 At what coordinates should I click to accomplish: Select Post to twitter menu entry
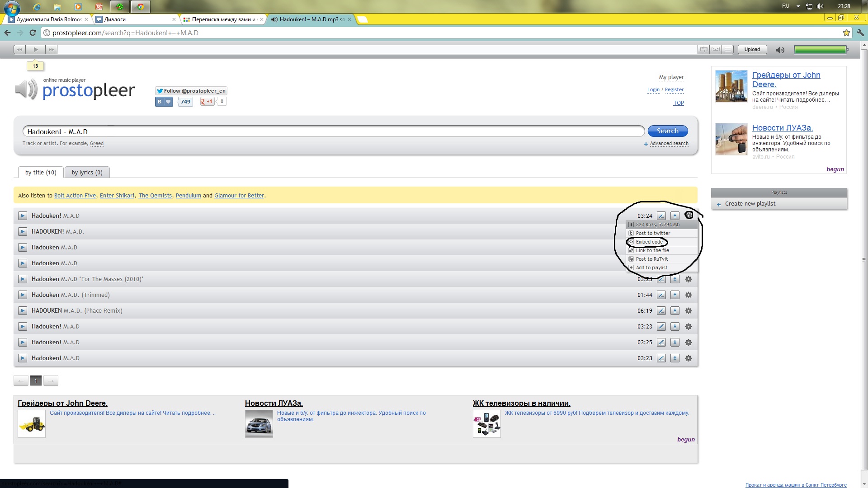click(662, 233)
